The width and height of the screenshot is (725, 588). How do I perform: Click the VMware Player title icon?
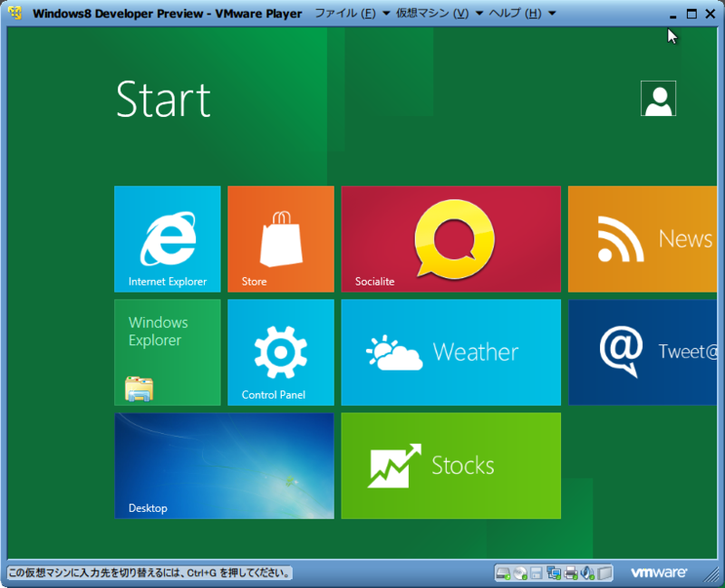(14, 13)
